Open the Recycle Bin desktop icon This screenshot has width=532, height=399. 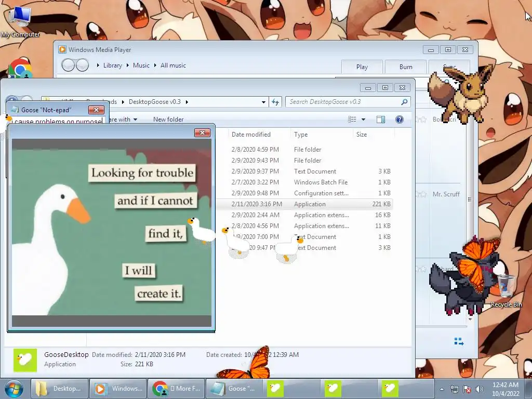click(x=506, y=291)
